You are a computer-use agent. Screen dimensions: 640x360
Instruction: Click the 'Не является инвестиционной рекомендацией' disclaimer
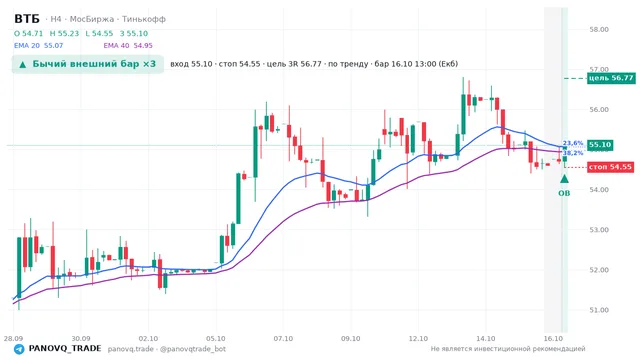tap(508, 349)
